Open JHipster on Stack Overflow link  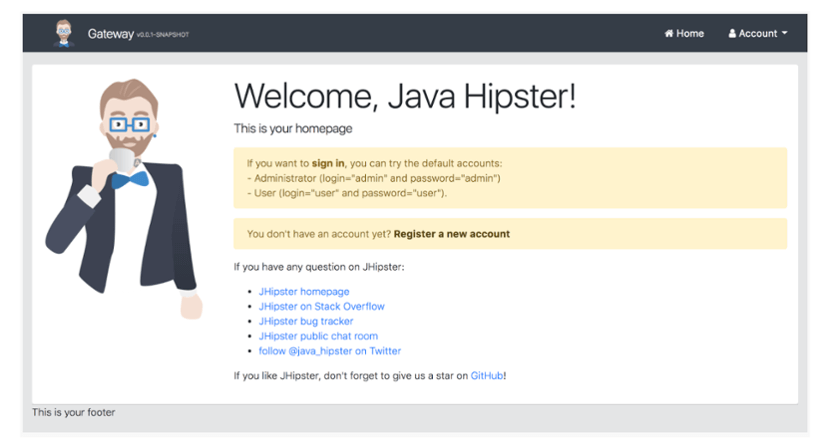pos(321,306)
